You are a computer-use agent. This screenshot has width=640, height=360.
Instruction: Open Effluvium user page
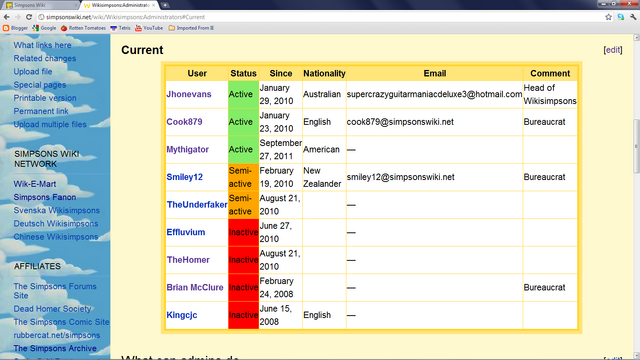click(186, 232)
